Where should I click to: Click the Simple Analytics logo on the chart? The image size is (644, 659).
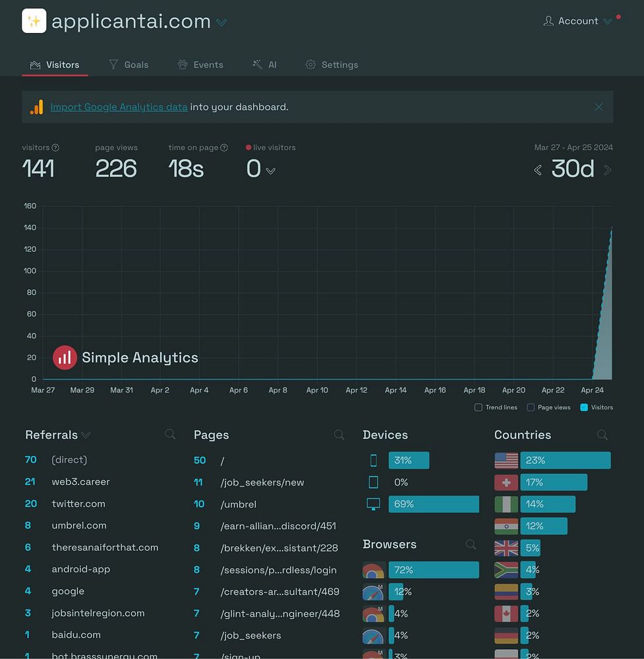[125, 358]
